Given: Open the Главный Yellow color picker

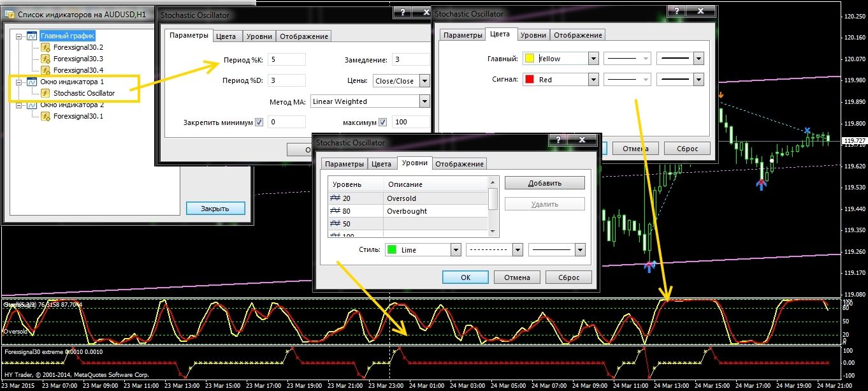Looking at the screenshot, I should pos(561,59).
